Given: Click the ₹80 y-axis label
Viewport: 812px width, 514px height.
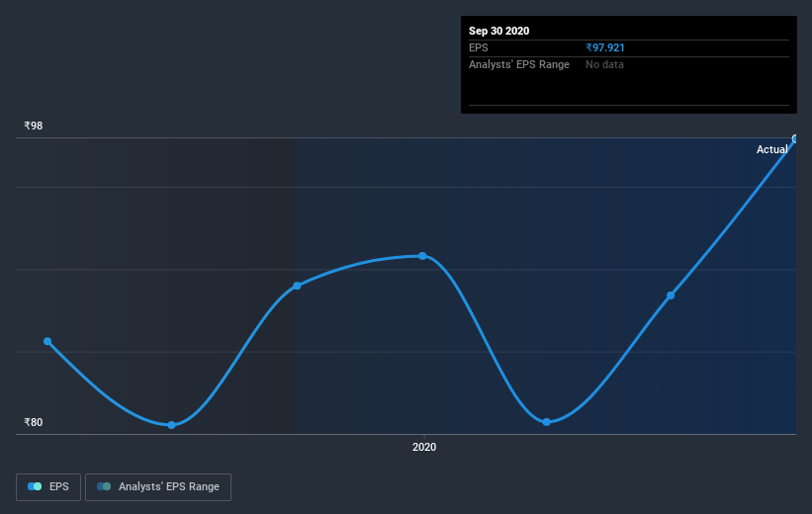Looking at the screenshot, I should click(34, 422).
